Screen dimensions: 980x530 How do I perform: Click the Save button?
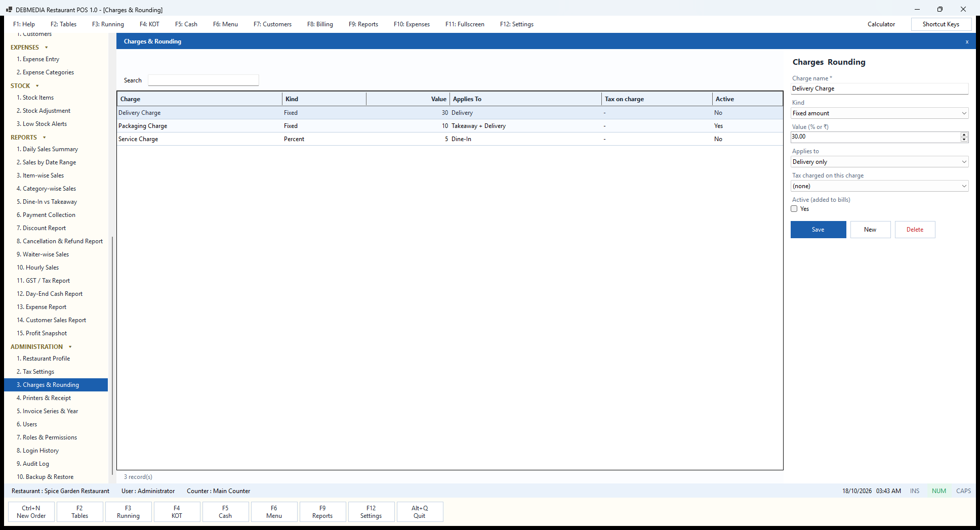tap(818, 230)
